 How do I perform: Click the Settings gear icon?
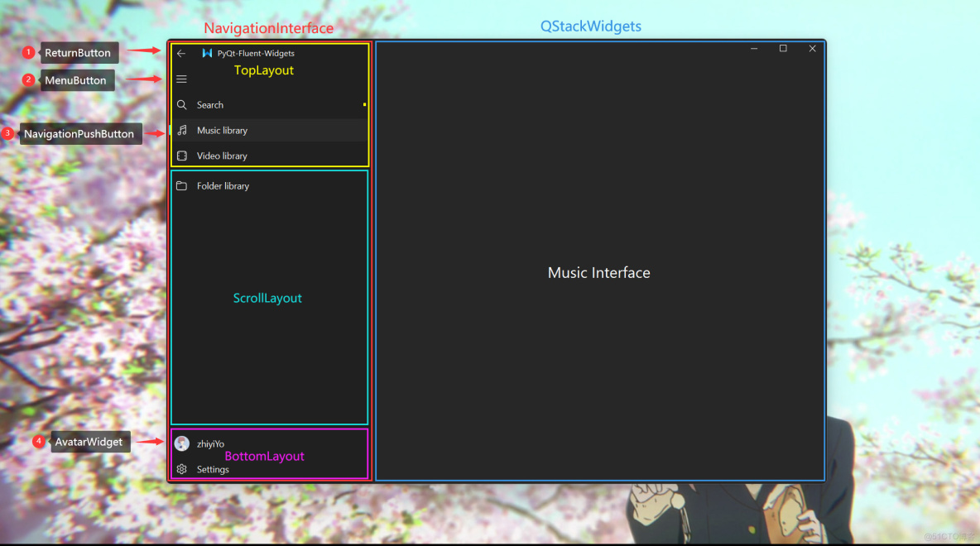coord(181,469)
